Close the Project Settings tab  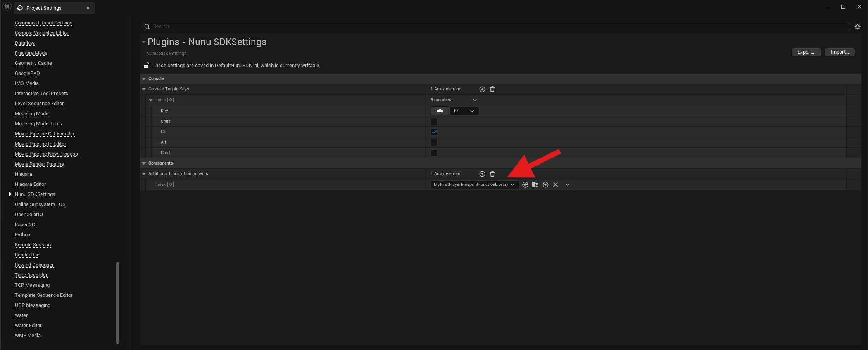pos(88,8)
